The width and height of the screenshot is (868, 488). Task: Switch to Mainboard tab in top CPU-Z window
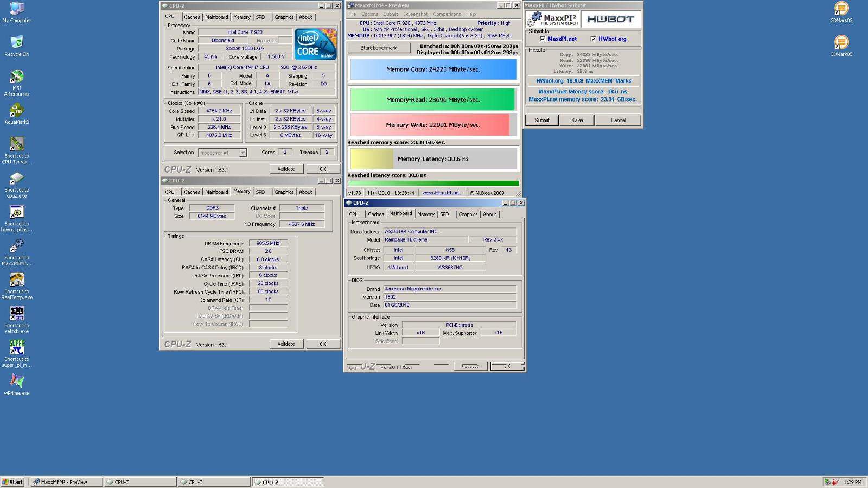tap(216, 17)
